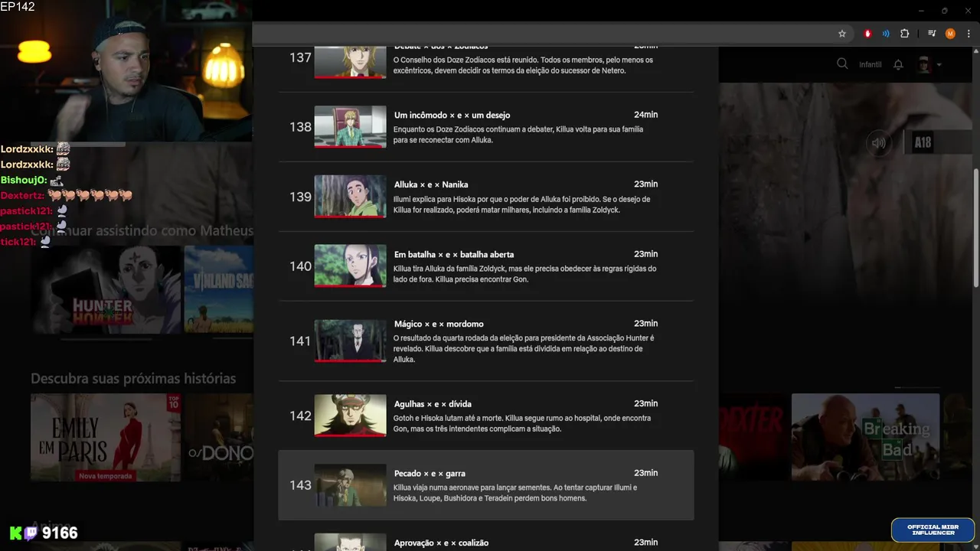Click episode number 139
This screenshot has height=551, width=980.
pyautogui.click(x=300, y=197)
